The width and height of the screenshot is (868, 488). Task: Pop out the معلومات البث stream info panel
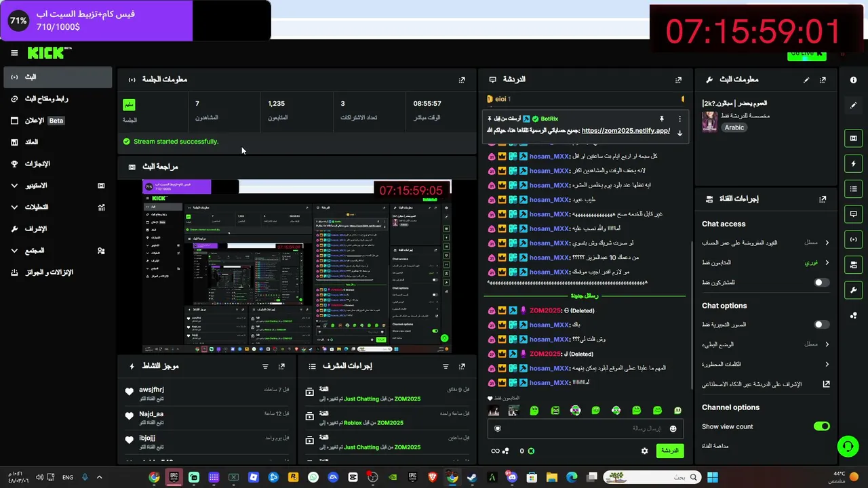click(823, 79)
